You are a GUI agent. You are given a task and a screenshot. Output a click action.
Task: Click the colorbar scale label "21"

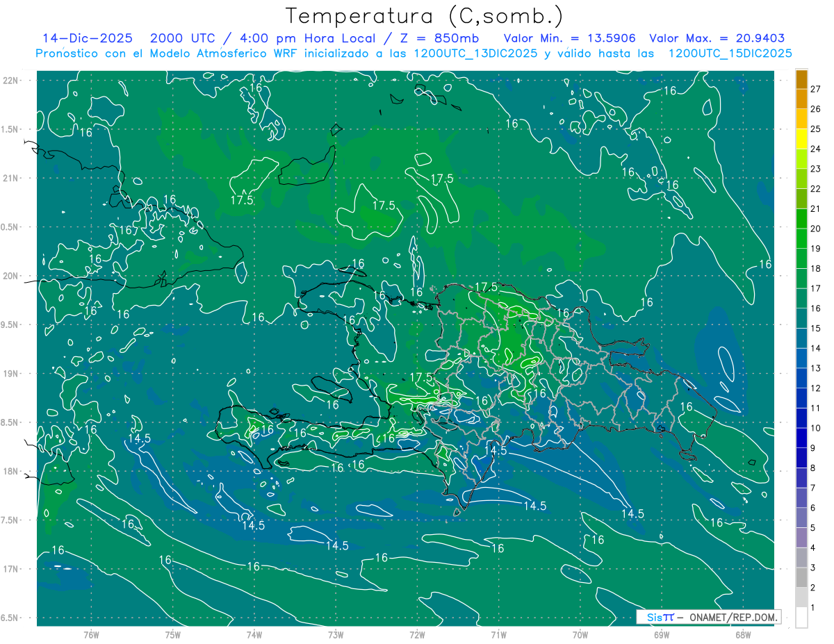click(x=815, y=208)
